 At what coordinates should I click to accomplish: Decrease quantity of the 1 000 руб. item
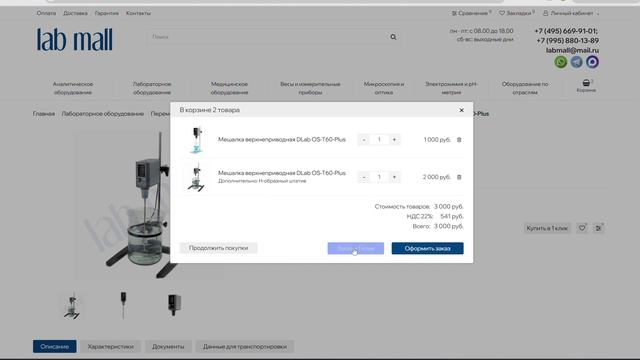pyautogui.click(x=364, y=140)
